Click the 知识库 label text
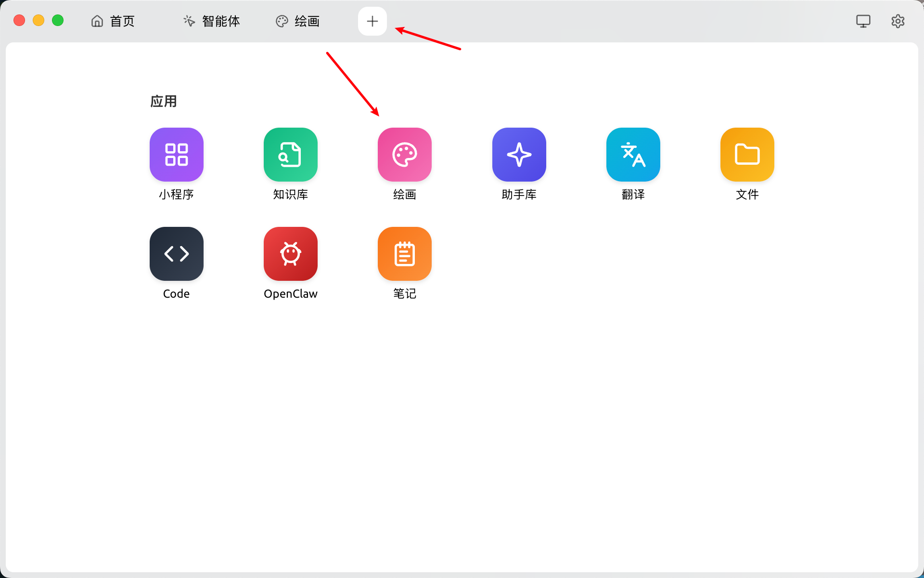Screen dimensions: 924x578 click(291, 195)
